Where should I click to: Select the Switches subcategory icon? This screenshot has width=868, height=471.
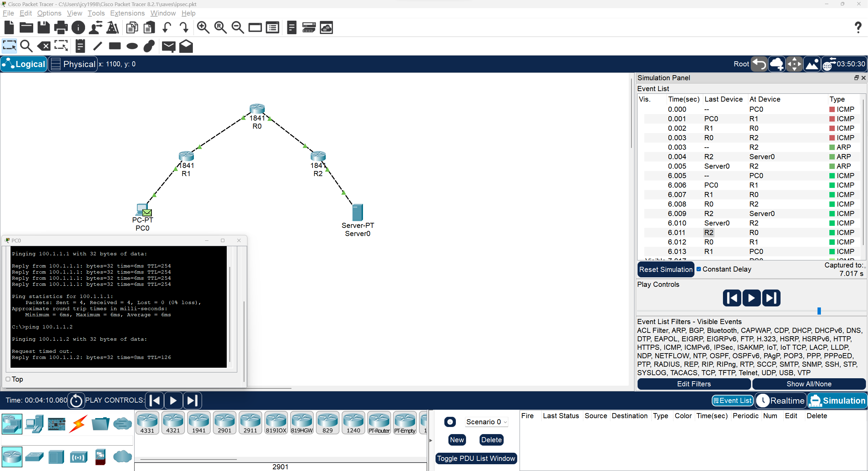click(35, 457)
